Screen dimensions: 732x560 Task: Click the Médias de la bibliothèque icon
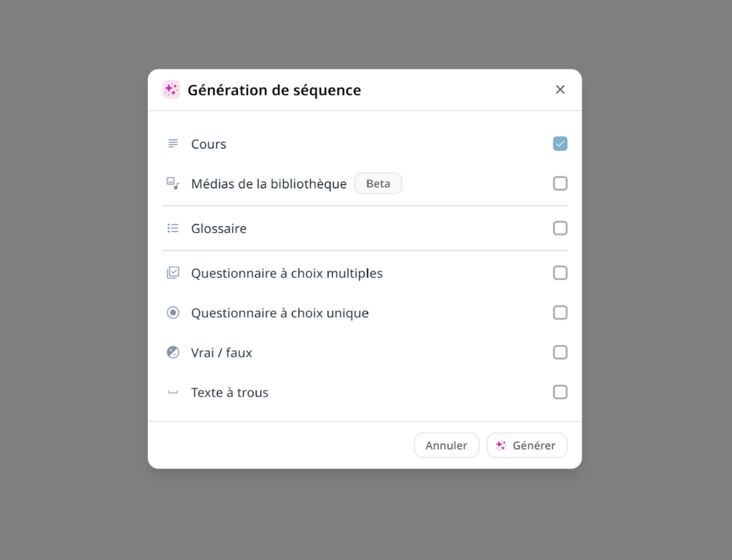(x=173, y=184)
